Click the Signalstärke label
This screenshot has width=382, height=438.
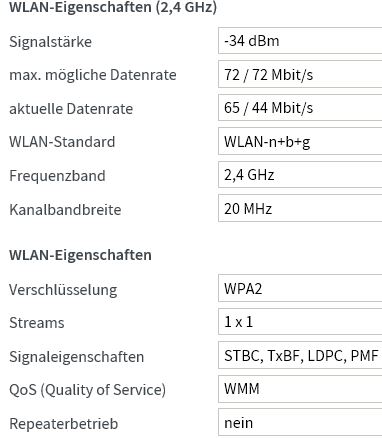50,42
